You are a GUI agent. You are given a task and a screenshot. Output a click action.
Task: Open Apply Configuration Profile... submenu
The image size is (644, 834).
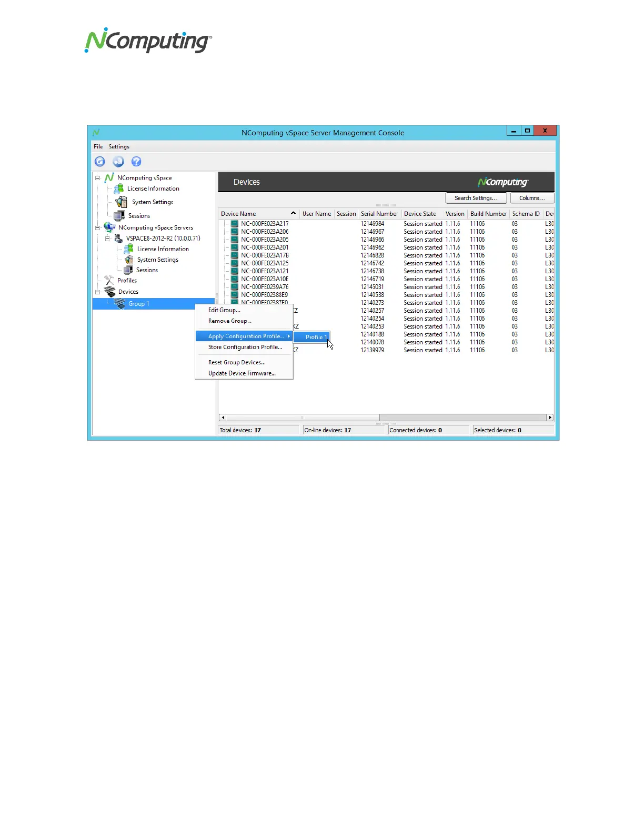[244, 336]
